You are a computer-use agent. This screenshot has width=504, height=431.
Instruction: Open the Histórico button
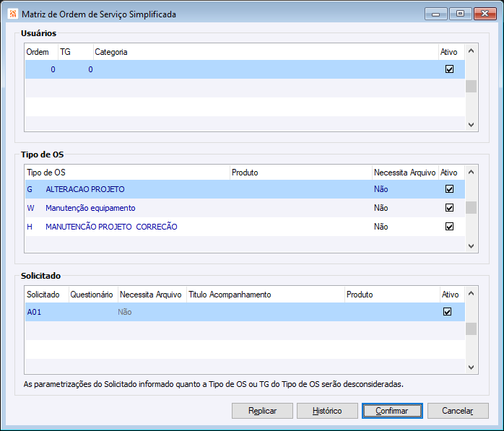point(326,411)
